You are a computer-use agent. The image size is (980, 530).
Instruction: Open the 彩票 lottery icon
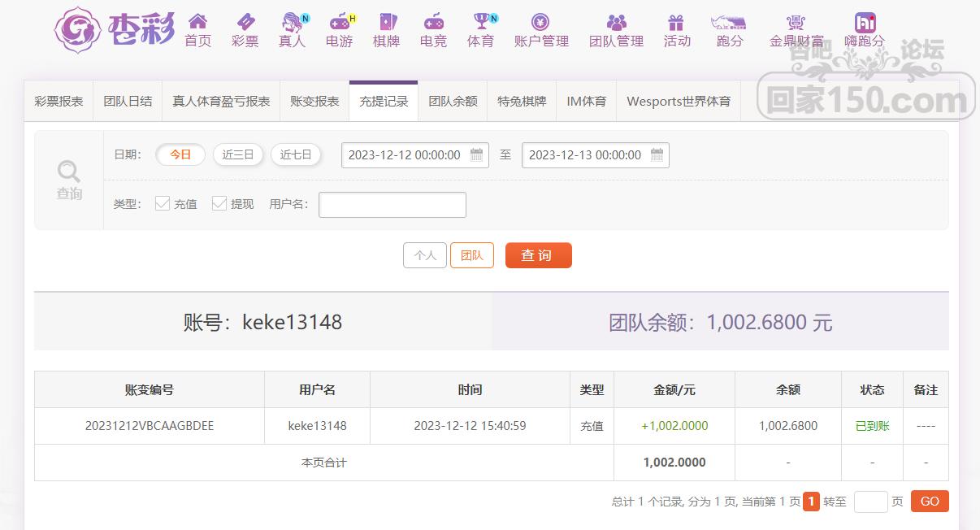[245, 22]
